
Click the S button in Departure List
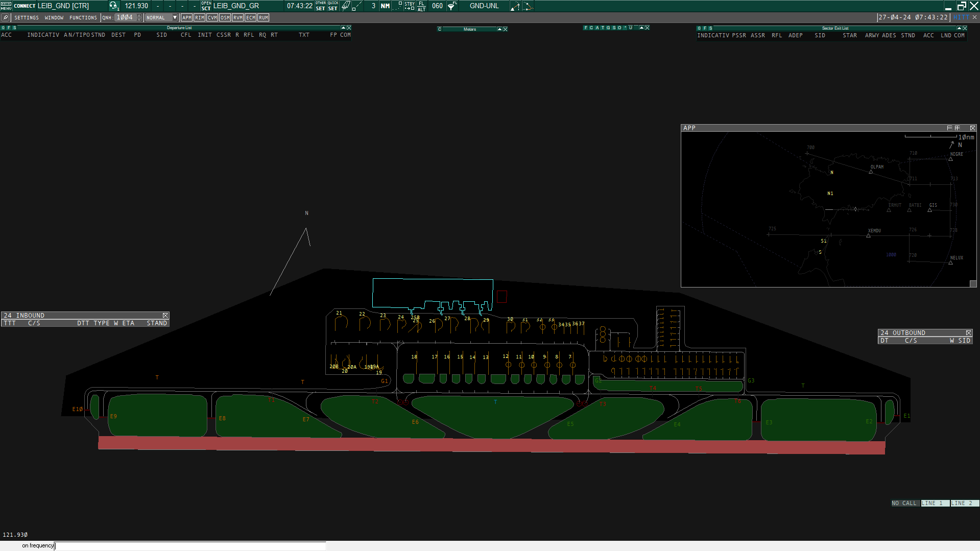[14, 28]
